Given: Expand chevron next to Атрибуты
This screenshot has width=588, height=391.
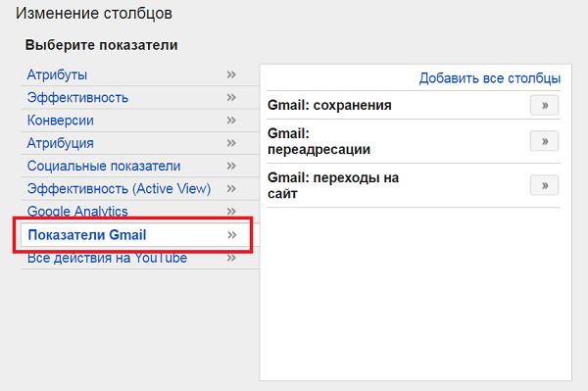Looking at the screenshot, I should point(231,74).
